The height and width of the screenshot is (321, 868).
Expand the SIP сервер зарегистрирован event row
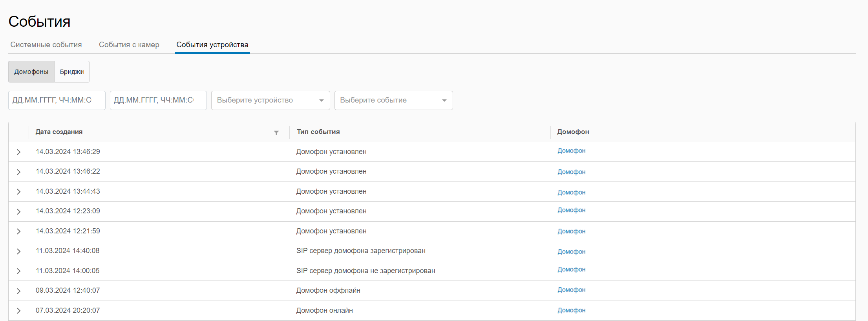point(18,251)
